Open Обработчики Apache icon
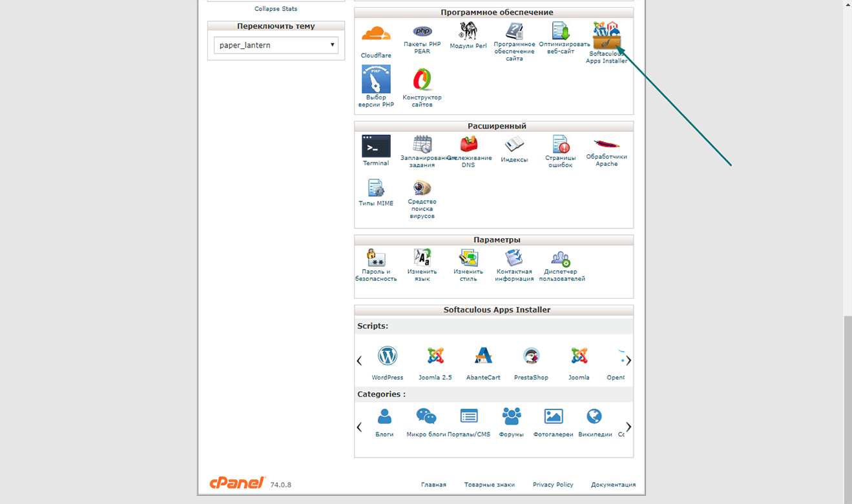The width and height of the screenshot is (852, 504). pos(607,144)
